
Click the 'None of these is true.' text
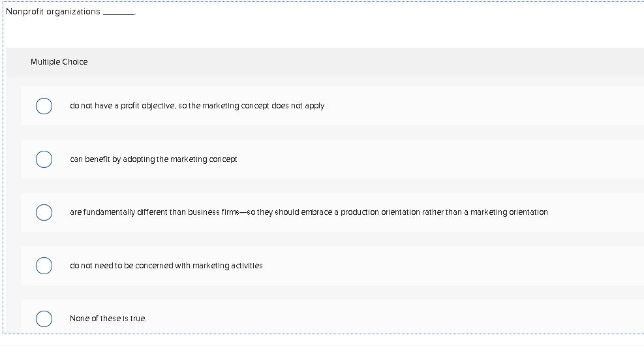[108, 319]
